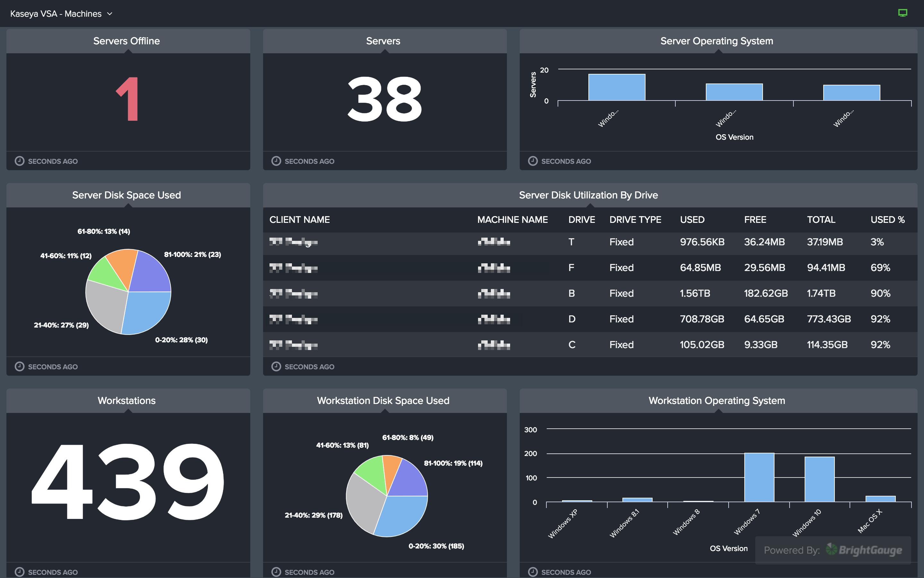Sort table by FREE column

coord(755,219)
